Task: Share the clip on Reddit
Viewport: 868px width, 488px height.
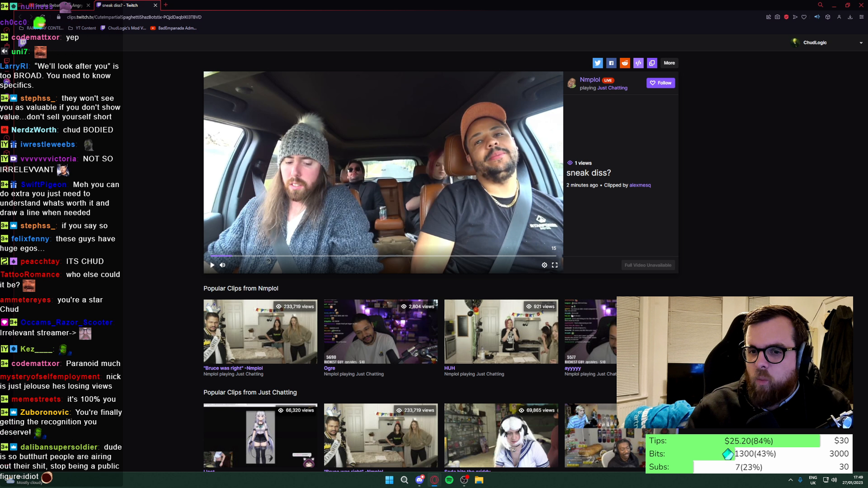Action: tap(624, 63)
